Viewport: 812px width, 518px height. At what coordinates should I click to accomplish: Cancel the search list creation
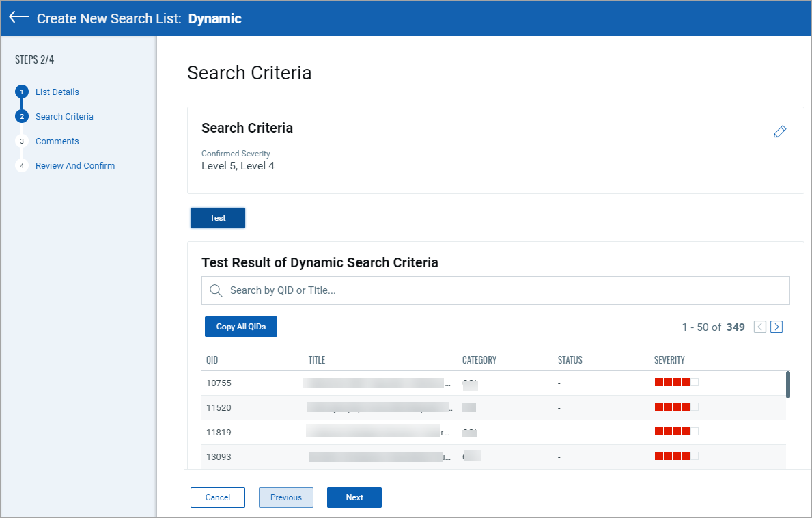[x=217, y=497]
